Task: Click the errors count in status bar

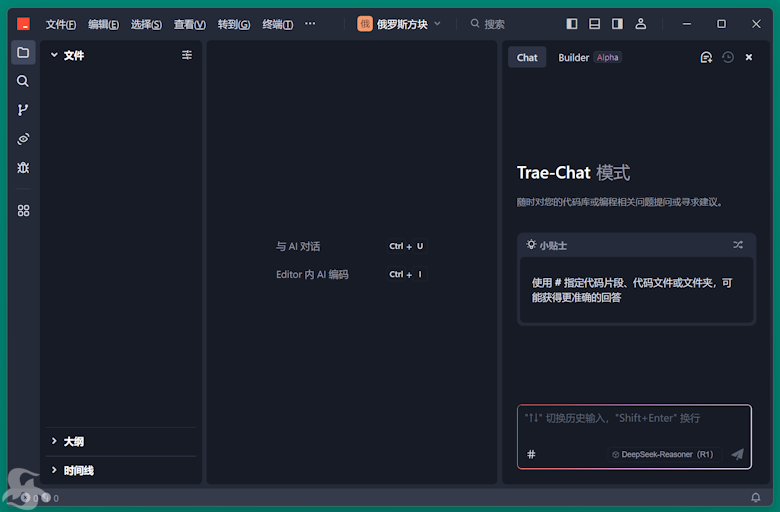Action: pyautogui.click(x=30, y=498)
